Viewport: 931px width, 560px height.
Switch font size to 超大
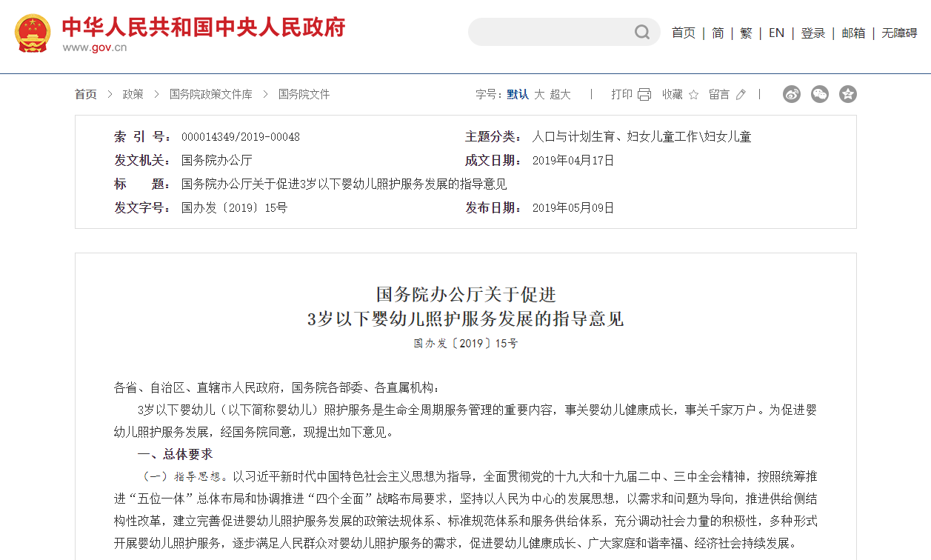(560, 94)
